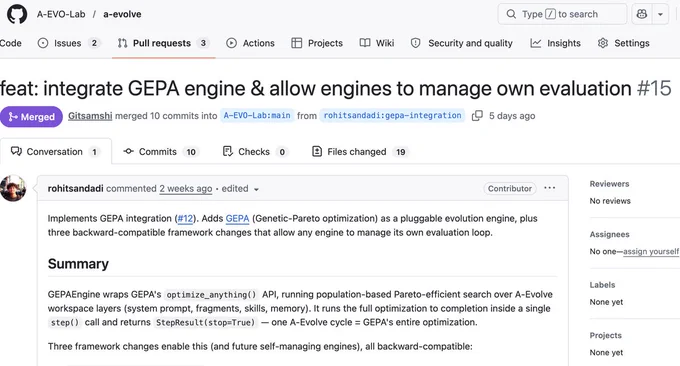
Task: Click the 'optimize_anything()' code snippet
Action: (x=212, y=294)
